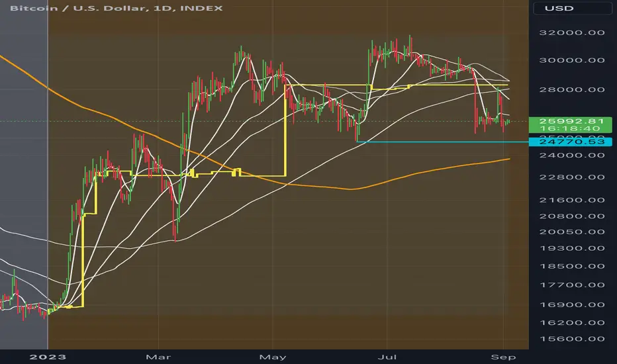Click the 19300.00 price axis label
Screen dimensions: 617x364
click(x=572, y=248)
